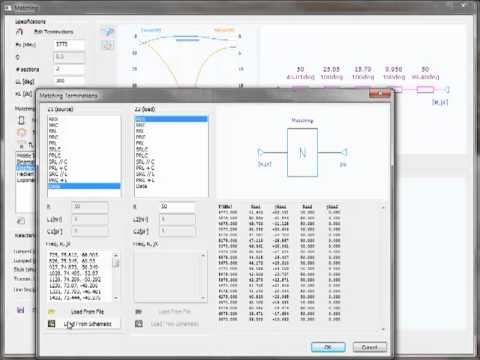Close the Matching Terminations dialog

pyautogui.click(x=379, y=93)
